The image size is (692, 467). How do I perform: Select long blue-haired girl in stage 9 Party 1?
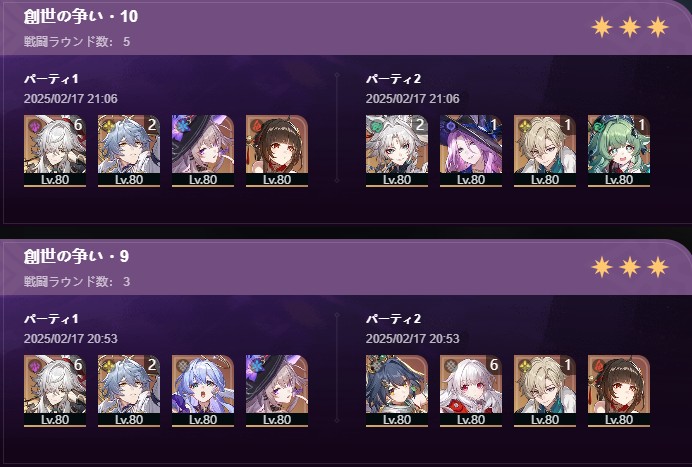(x=203, y=391)
